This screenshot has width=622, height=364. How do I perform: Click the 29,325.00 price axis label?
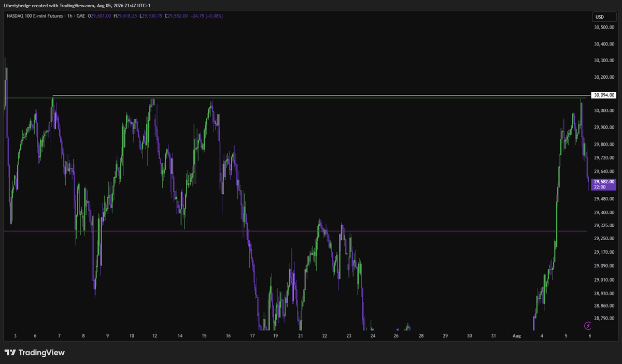point(604,226)
